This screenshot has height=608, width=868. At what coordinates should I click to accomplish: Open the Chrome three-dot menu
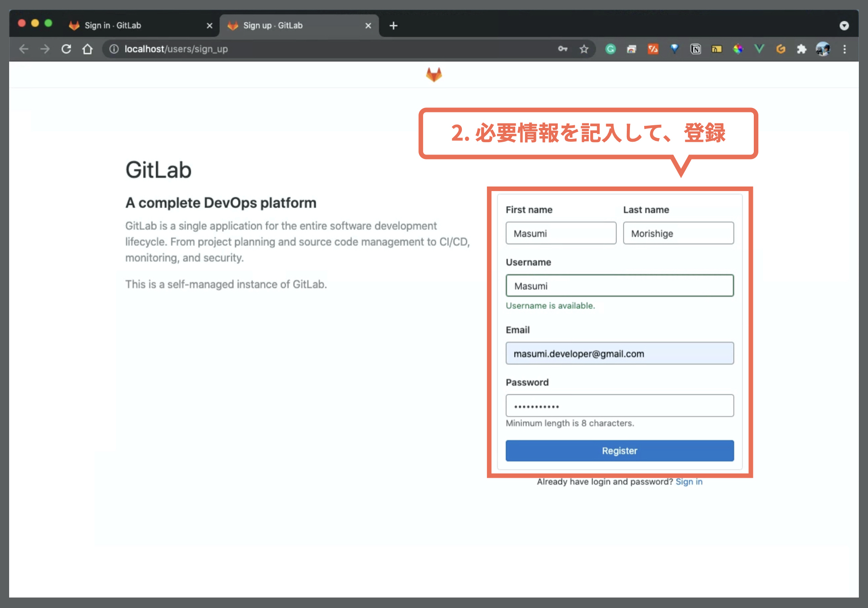click(x=844, y=49)
